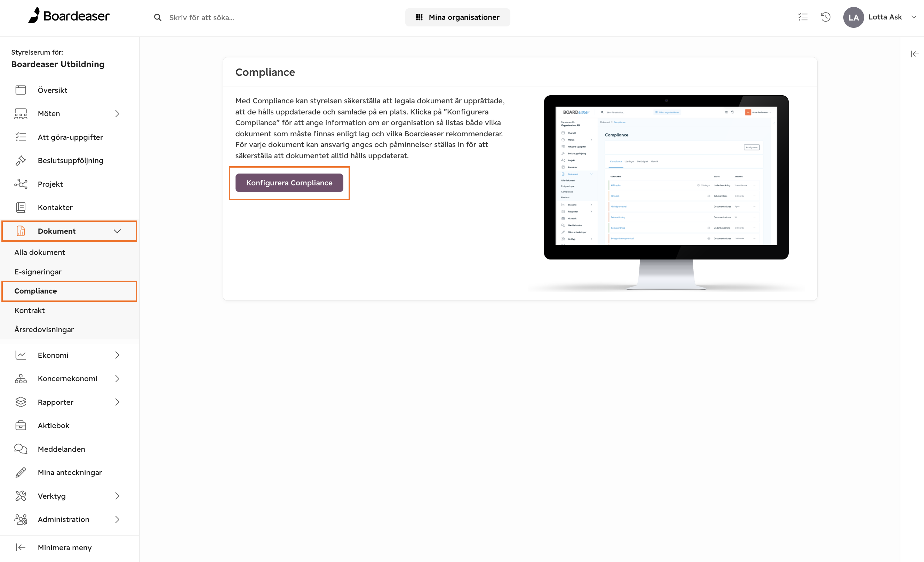Click the Beslutsuppföljning gavel icon
The width and height of the screenshot is (924, 562).
coord(21,160)
